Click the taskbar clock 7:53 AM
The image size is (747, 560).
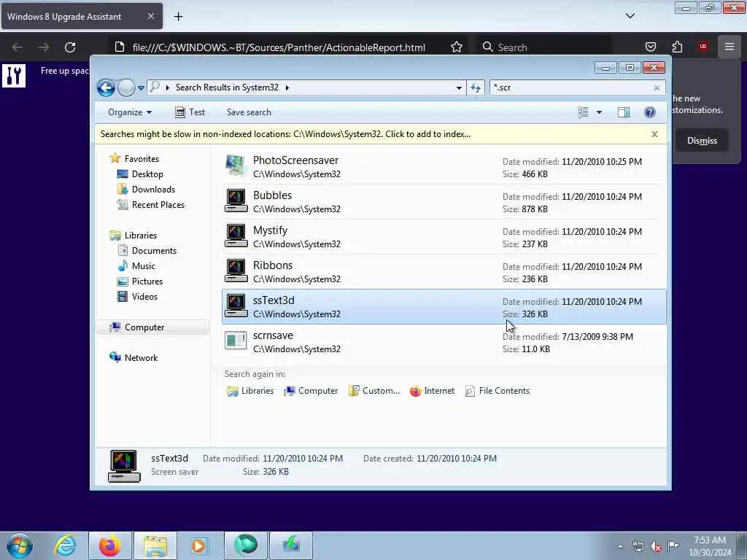click(x=709, y=540)
